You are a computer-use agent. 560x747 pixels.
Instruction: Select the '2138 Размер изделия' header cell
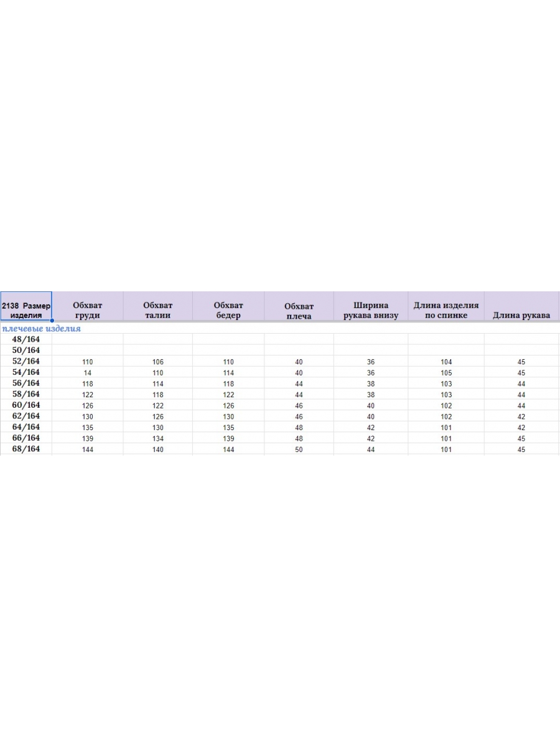pyautogui.click(x=26, y=306)
